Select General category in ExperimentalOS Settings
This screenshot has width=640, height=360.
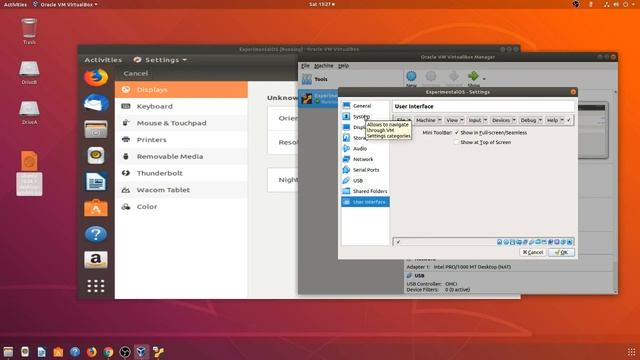(x=365, y=106)
